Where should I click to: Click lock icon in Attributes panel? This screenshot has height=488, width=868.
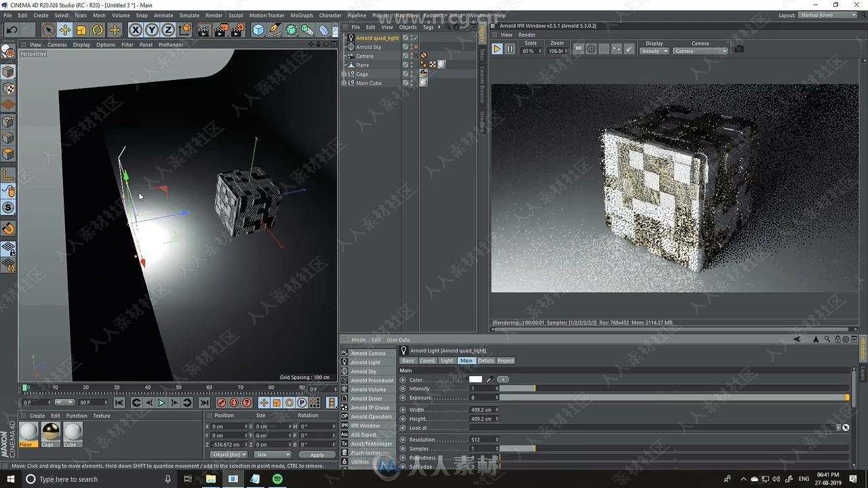tap(836, 340)
